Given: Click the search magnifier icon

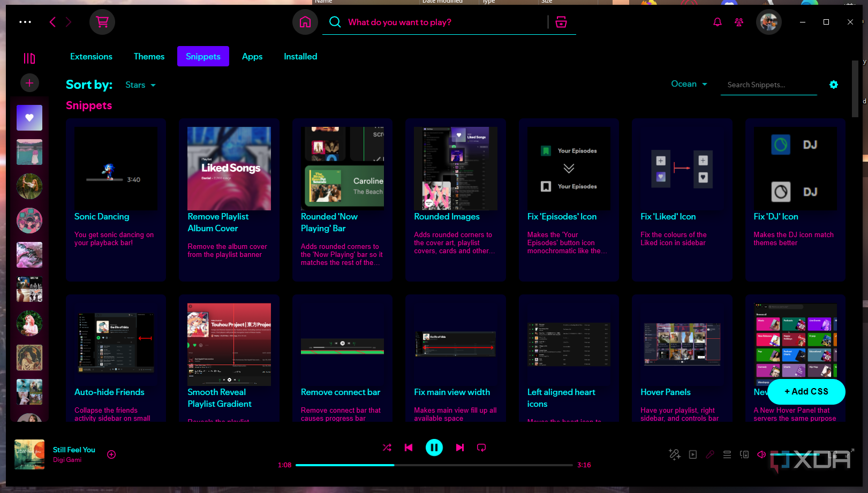Looking at the screenshot, I should coord(335,22).
